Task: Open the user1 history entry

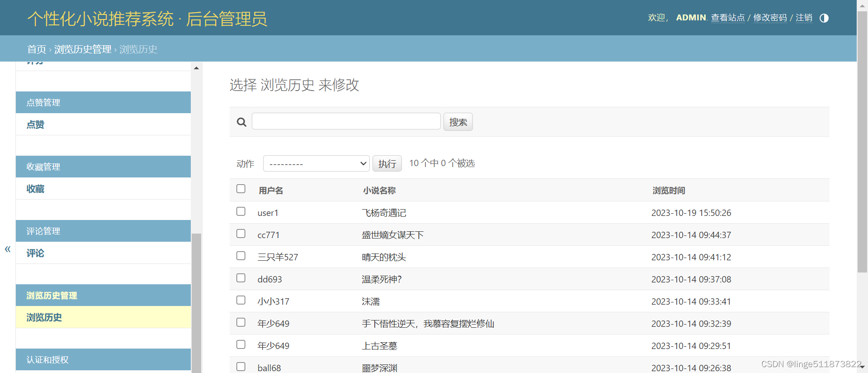Action: coord(268,213)
